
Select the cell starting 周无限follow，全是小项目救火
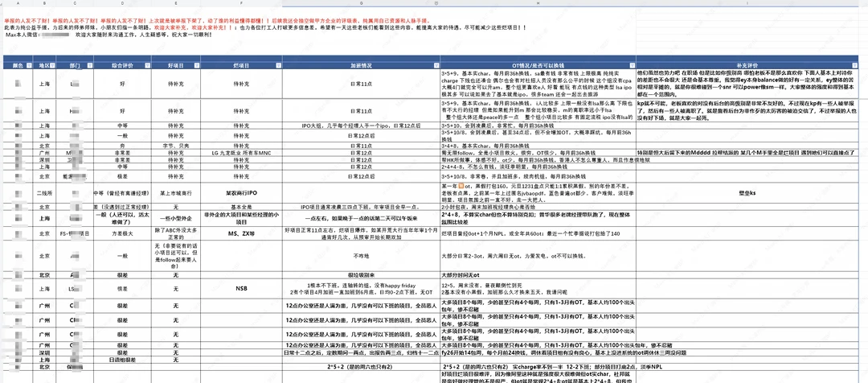(538, 152)
